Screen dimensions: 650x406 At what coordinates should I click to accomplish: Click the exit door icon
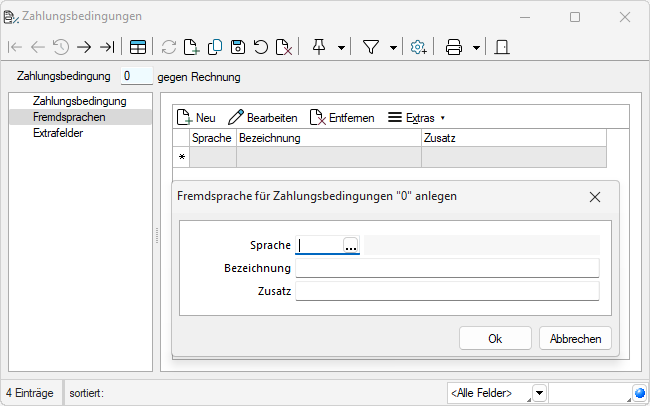(502, 47)
